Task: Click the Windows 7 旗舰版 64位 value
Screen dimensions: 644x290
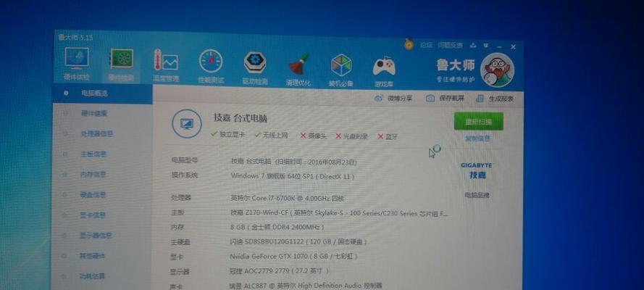Action: [x=293, y=176]
